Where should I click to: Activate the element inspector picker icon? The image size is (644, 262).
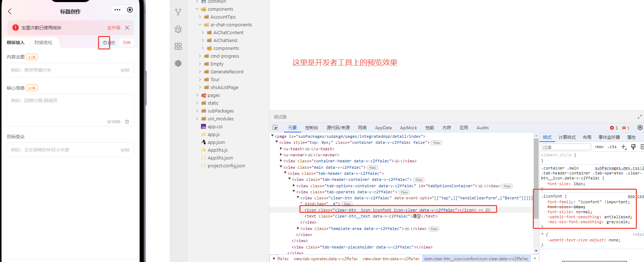tap(275, 128)
